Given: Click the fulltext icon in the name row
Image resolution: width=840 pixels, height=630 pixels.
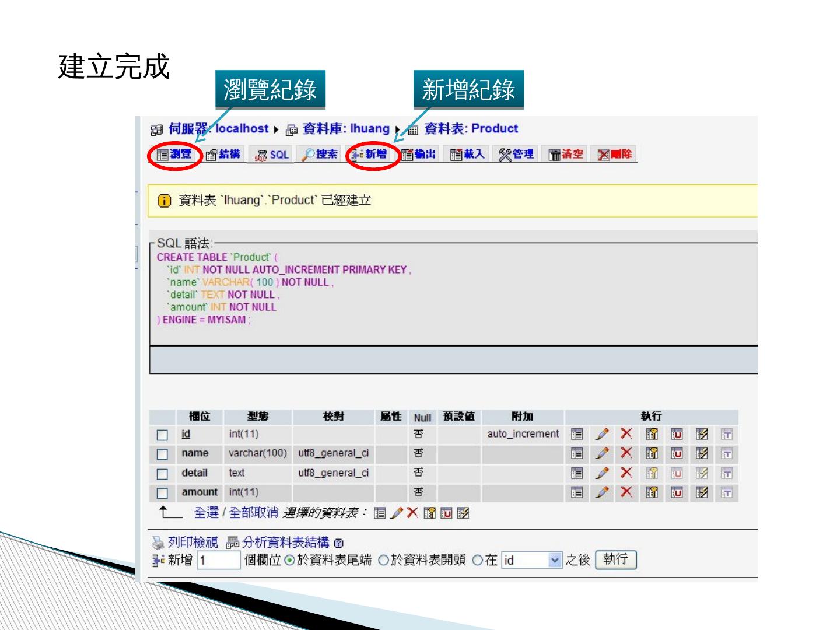Looking at the screenshot, I should (x=727, y=453).
